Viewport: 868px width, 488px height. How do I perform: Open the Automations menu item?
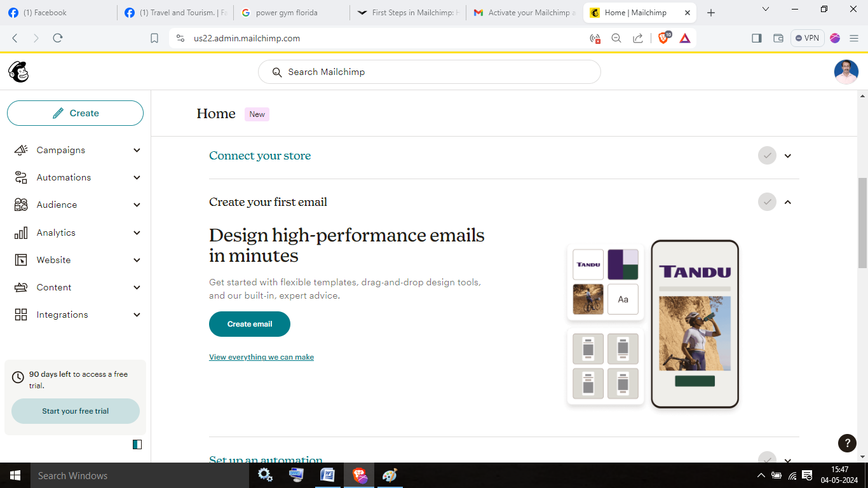[x=64, y=177]
